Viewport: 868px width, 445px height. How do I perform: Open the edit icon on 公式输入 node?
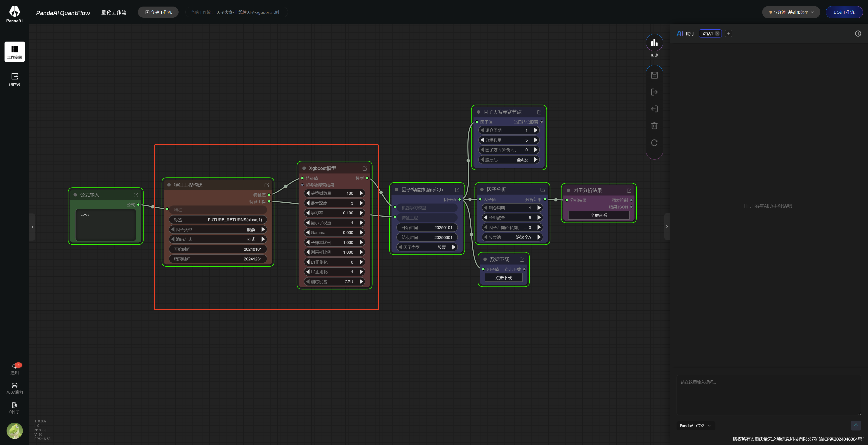coord(136,195)
